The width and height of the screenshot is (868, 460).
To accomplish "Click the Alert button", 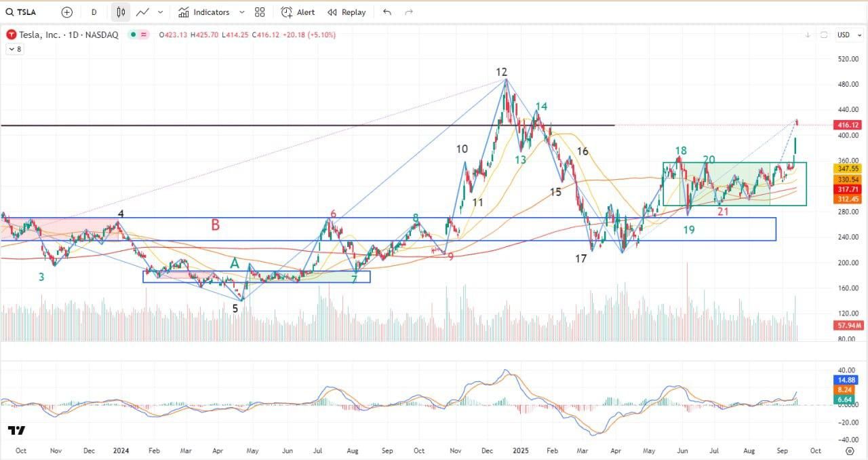I will (298, 12).
